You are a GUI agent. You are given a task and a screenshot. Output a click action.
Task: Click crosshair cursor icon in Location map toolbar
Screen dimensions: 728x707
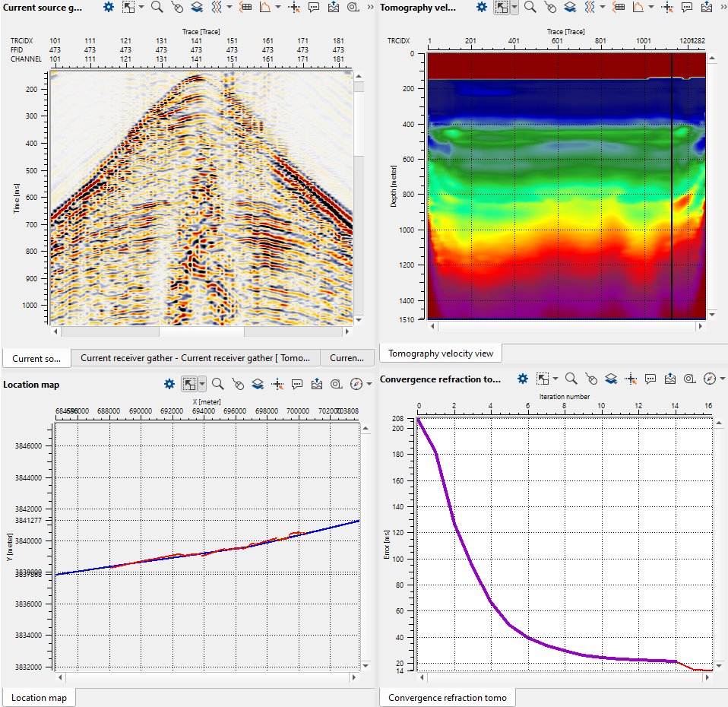coord(277,384)
